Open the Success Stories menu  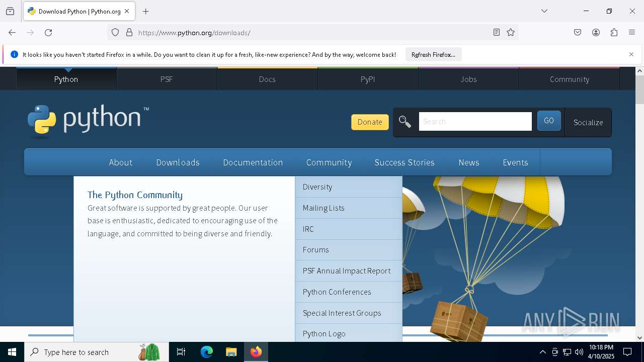coord(405,162)
